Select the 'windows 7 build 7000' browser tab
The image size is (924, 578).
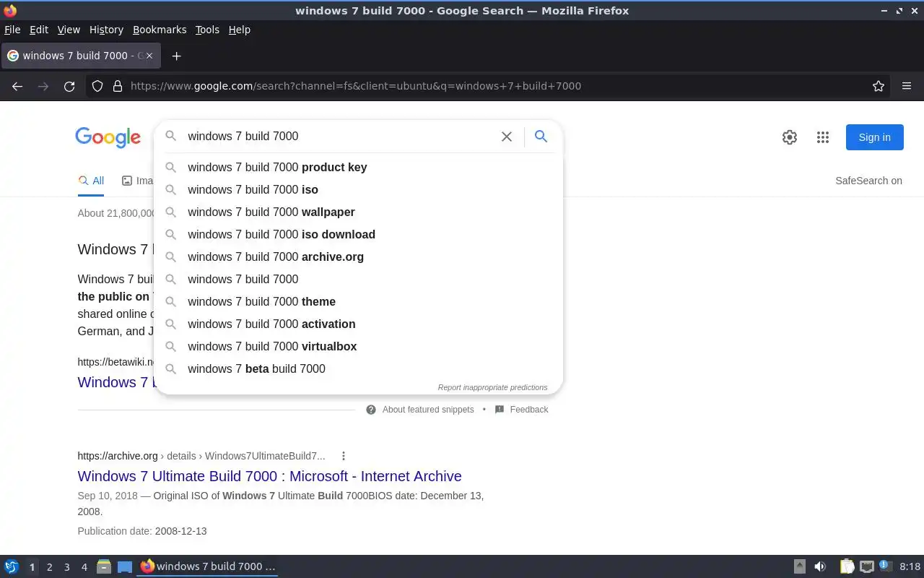click(x=82, y=56)
